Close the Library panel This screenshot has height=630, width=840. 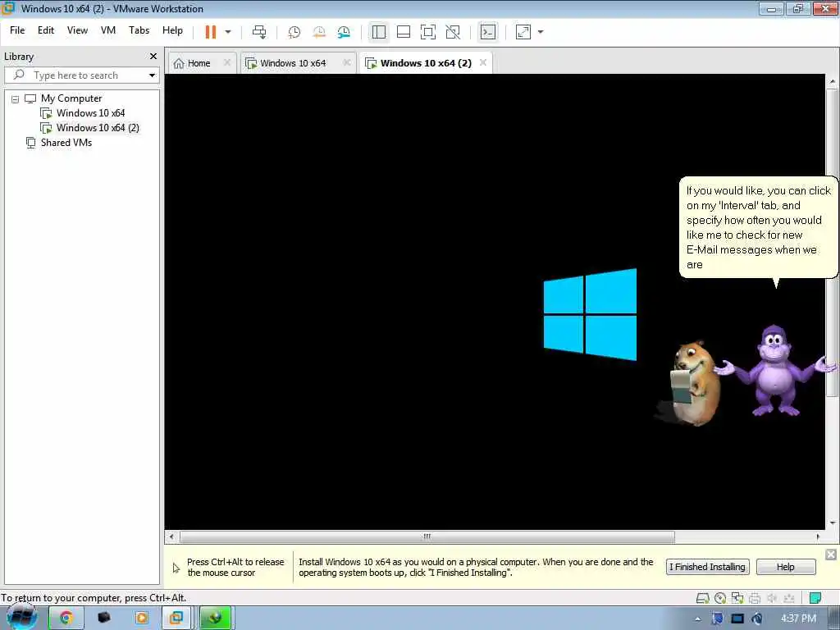(153, 57)
